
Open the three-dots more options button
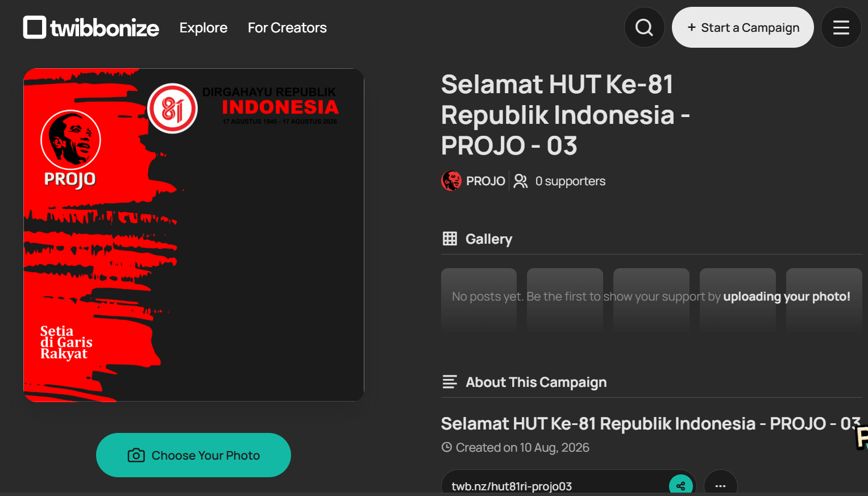pyautogui.click(x=720, y=486)
